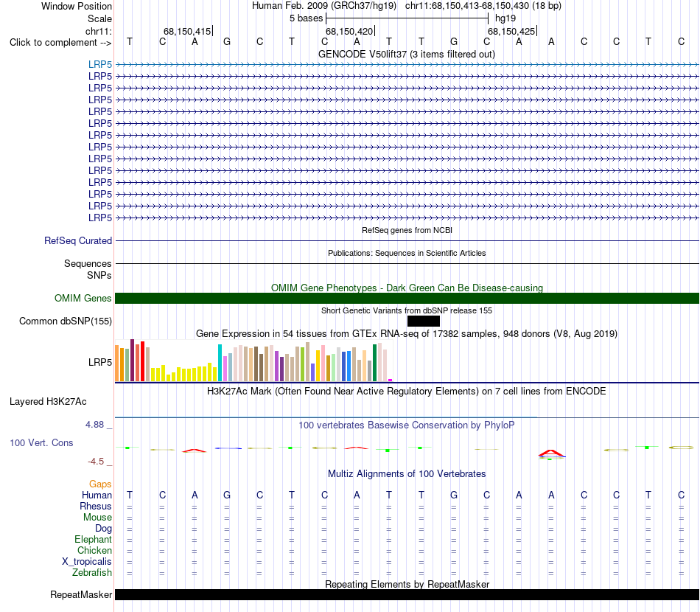Click the dark green bar in the GTEx chart

point(374,363)
